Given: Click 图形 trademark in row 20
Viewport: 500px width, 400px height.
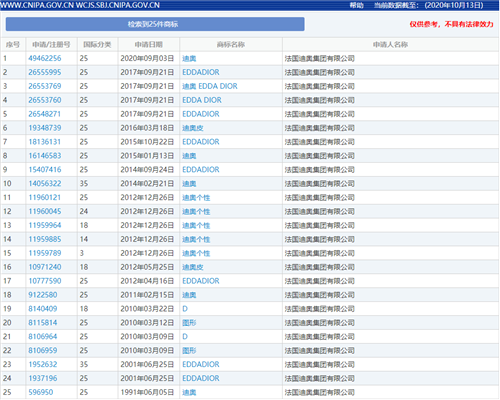Looking at the screenshot, I should 189,323.
